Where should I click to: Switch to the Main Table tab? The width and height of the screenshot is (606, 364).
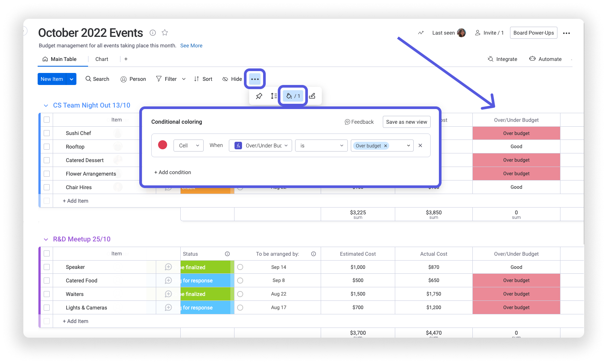pos(59,59)
